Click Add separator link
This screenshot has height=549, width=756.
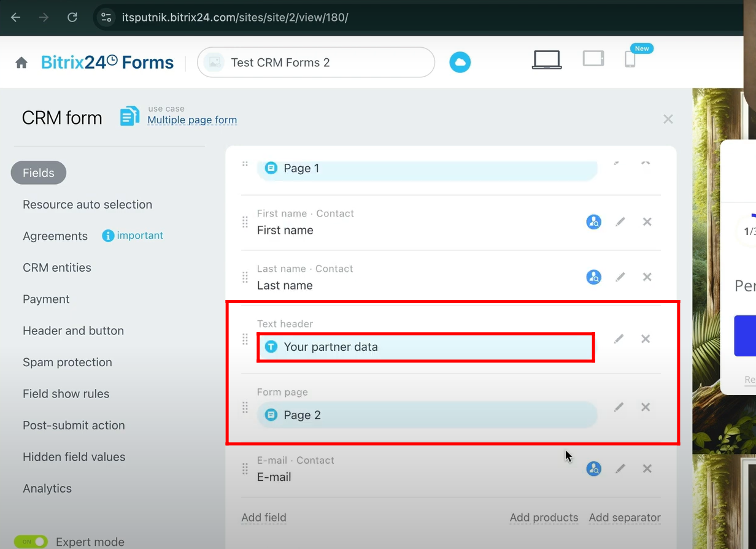click(625, 518)
